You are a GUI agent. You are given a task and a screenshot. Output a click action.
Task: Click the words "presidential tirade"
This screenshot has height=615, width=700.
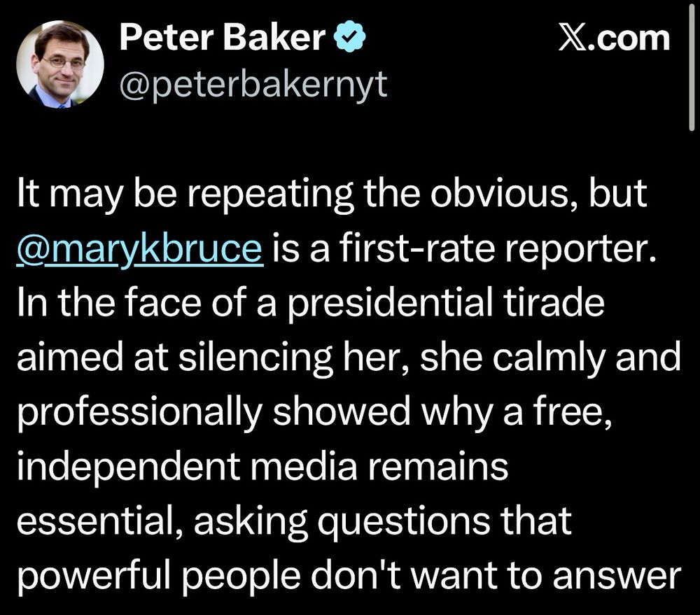point(445,303)
